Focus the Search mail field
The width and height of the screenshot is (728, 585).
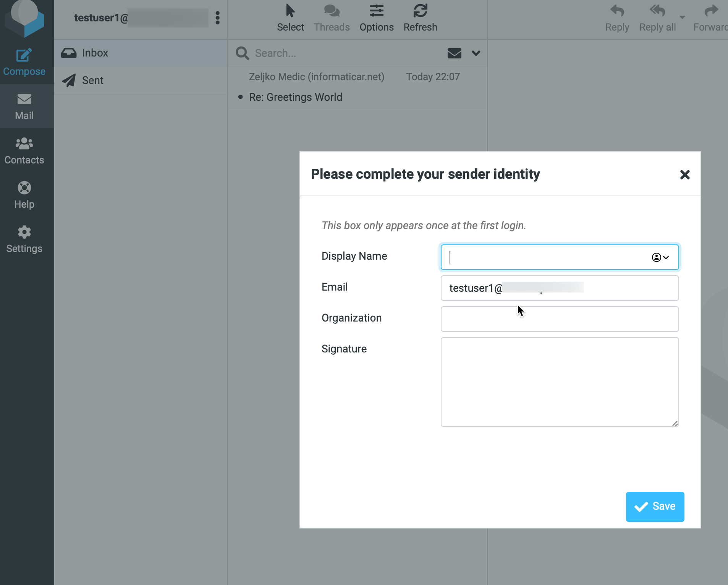click(346, 53)
